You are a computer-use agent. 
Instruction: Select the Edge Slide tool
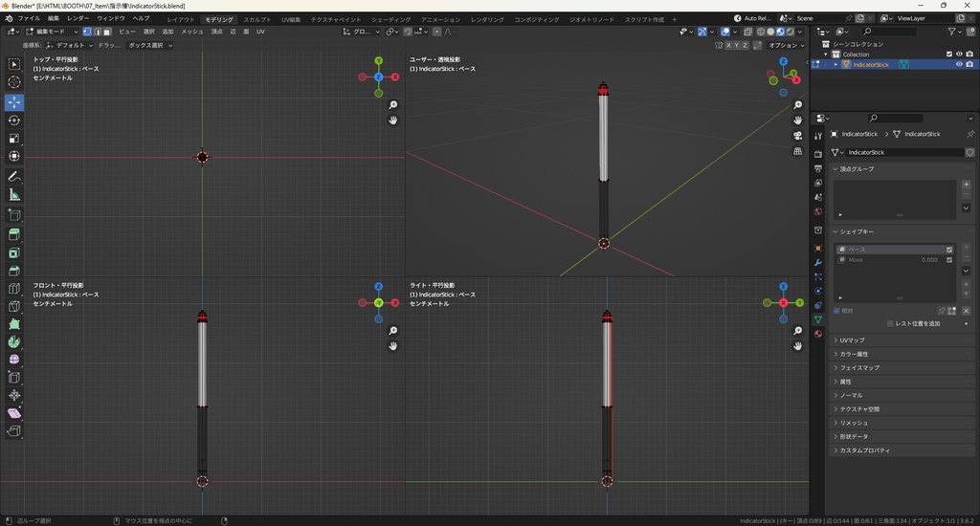[13, 378]
